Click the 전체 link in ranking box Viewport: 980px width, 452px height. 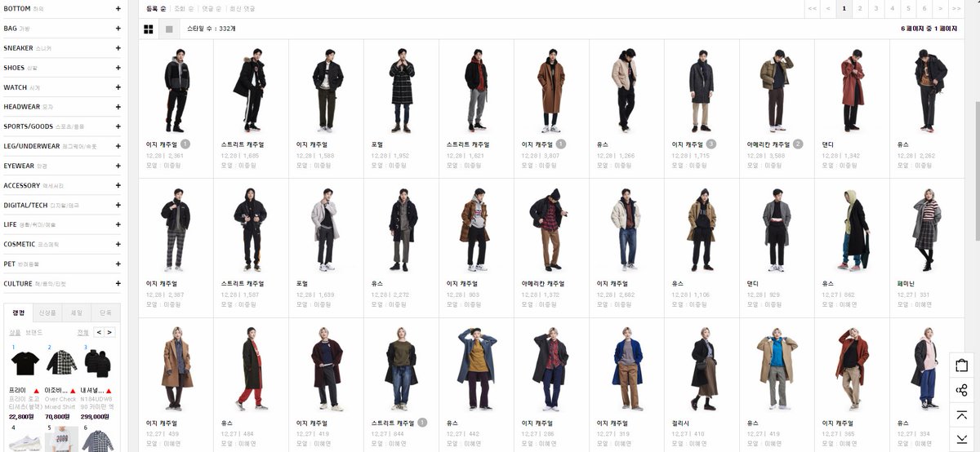click(82, 332)
